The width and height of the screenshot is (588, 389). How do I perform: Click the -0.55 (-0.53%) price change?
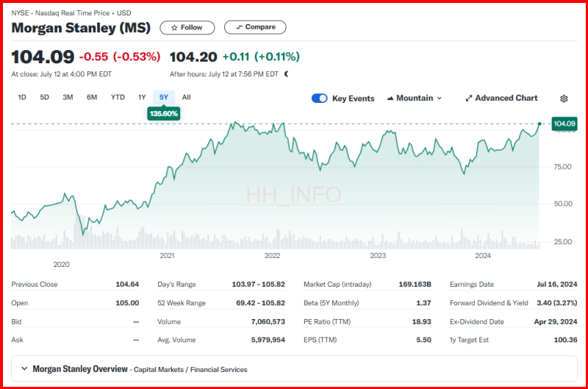(120, 57)
